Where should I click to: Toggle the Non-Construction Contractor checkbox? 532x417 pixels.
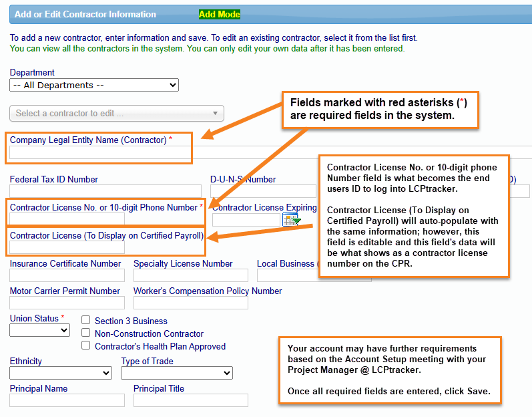[x=86, y=332]
